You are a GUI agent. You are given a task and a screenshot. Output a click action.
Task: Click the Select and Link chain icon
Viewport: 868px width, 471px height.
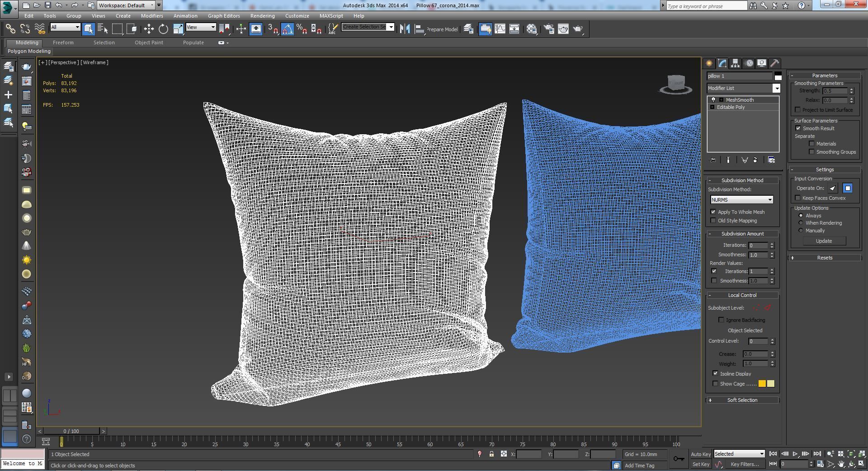click(x=10, y=29)
